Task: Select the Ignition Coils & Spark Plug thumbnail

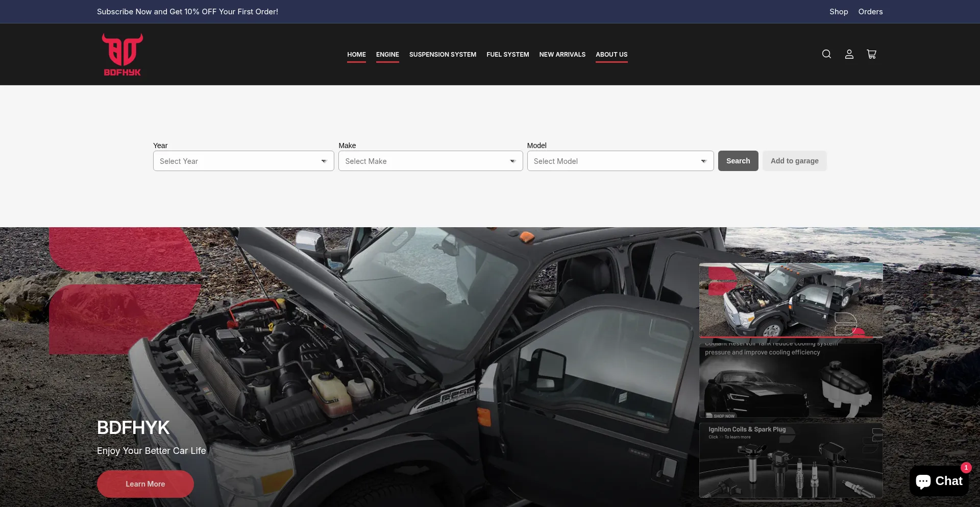Action: pos(791,461)
